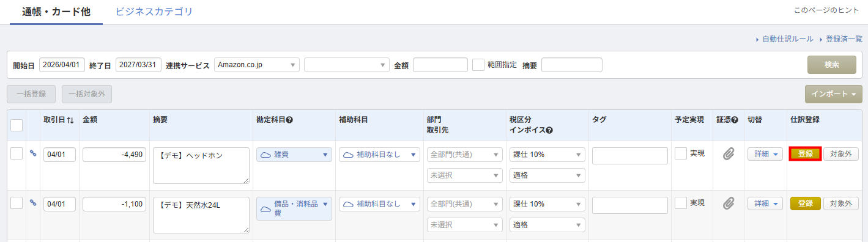The image size is (868, 242).
Task: Check the ヘッドホン row checkbox
Action: pos(17,154)
